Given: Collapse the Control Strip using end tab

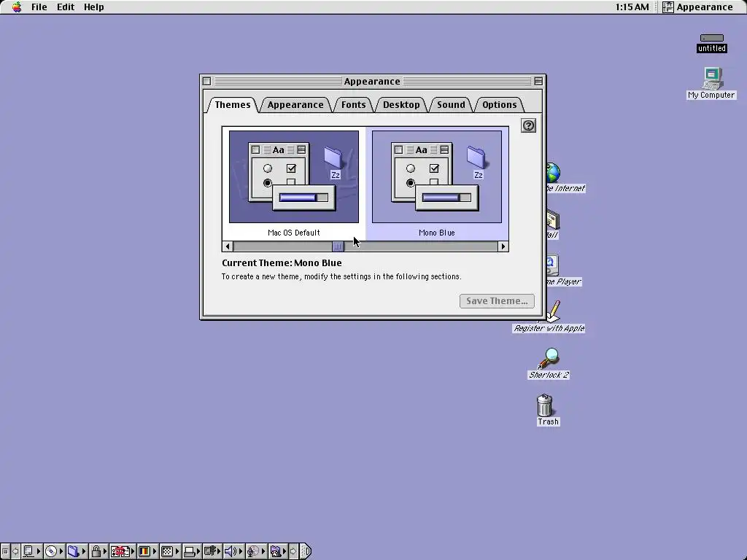Looking at the screenshot, I should (306, 551).
